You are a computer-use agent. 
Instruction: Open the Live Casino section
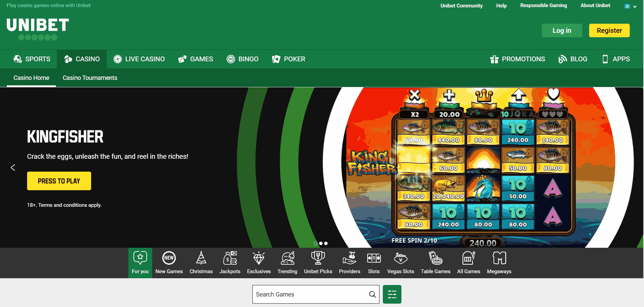(139, 59)
